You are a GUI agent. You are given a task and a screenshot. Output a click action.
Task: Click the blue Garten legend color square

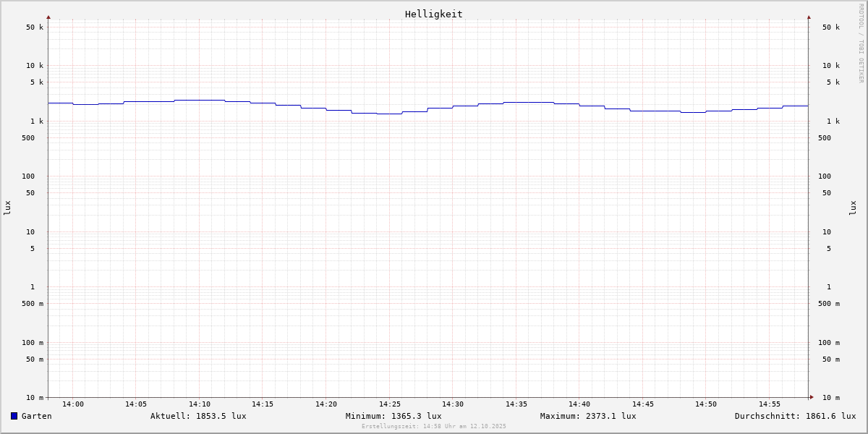pyautogui.click(x=14, y=416)
